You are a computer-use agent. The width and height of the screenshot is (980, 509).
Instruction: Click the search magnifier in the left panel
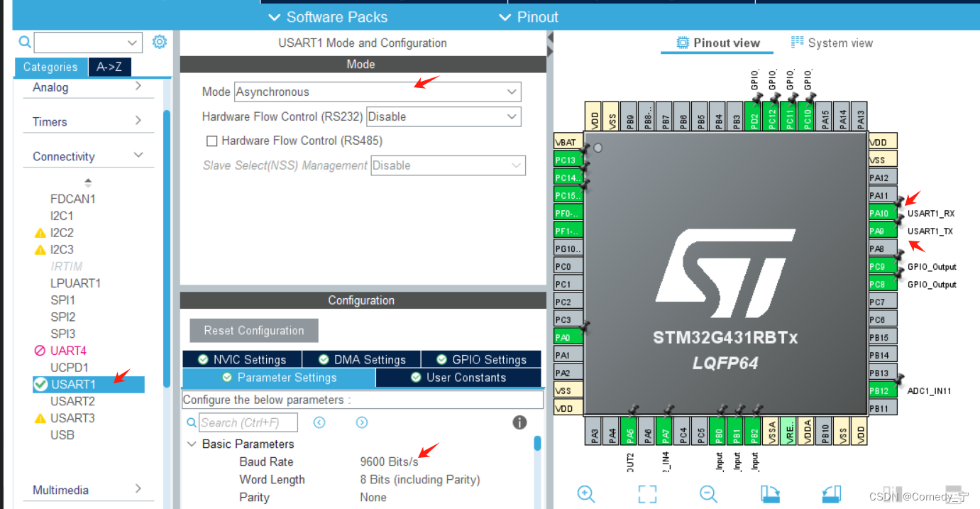coord(24,42)
